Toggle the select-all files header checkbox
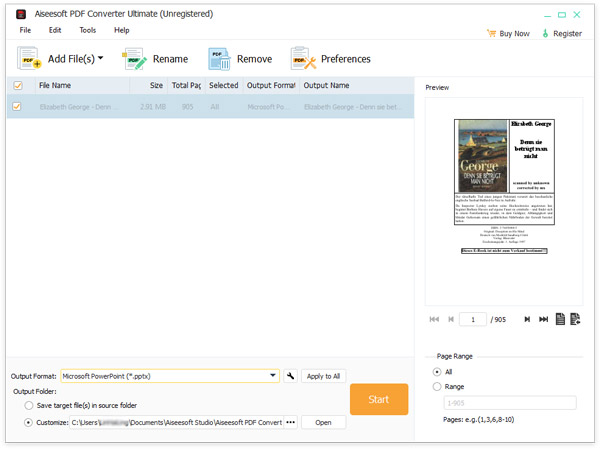 pyautogui.click(x=17, y=86)
